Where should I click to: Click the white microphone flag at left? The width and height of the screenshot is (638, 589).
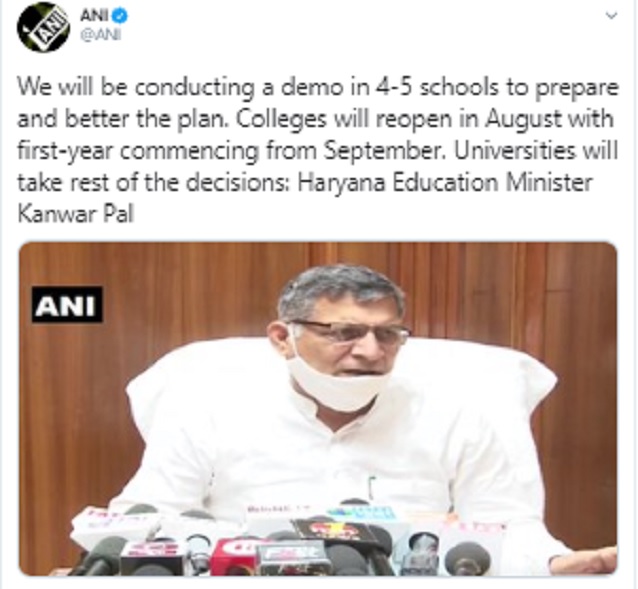pyautogui.click(x=115, y=522)
